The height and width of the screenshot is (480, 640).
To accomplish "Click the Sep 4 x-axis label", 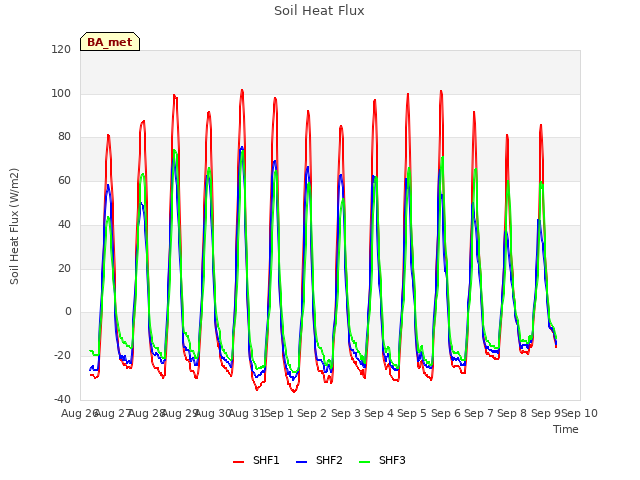I will (x=379, y=413).
